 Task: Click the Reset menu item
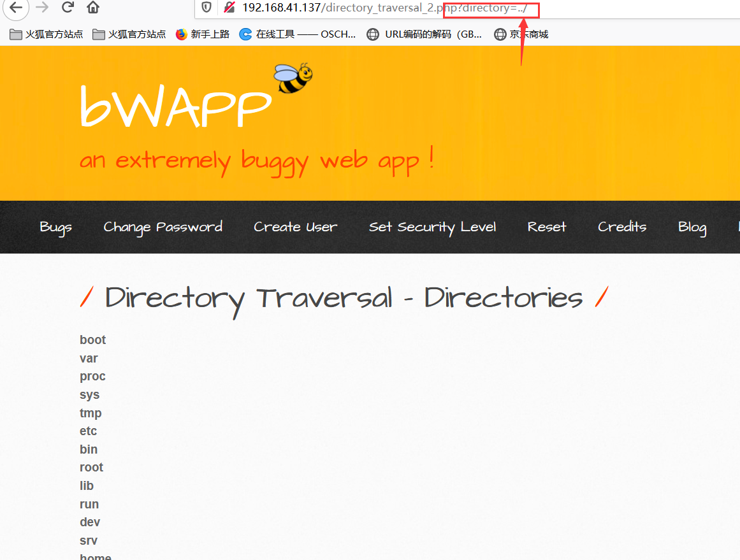coord(546,227)
